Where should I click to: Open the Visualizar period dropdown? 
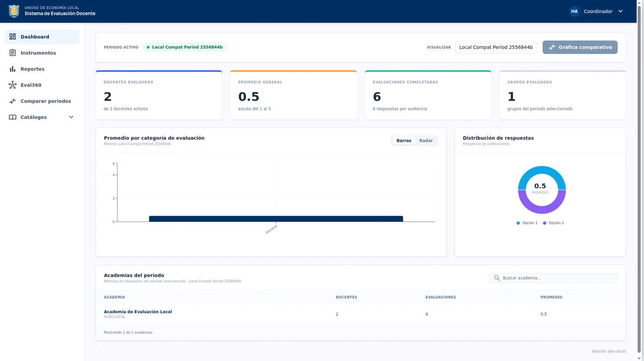coord(496,47)
